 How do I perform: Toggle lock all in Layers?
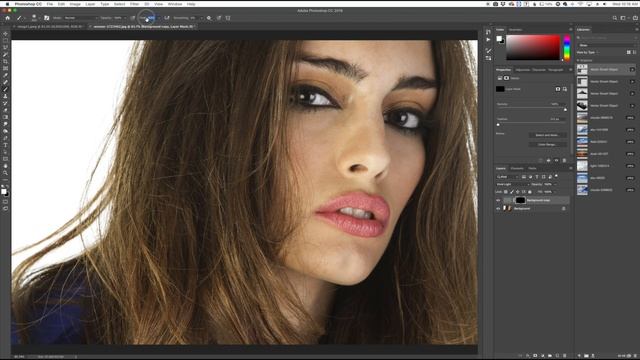click(530, 192)
